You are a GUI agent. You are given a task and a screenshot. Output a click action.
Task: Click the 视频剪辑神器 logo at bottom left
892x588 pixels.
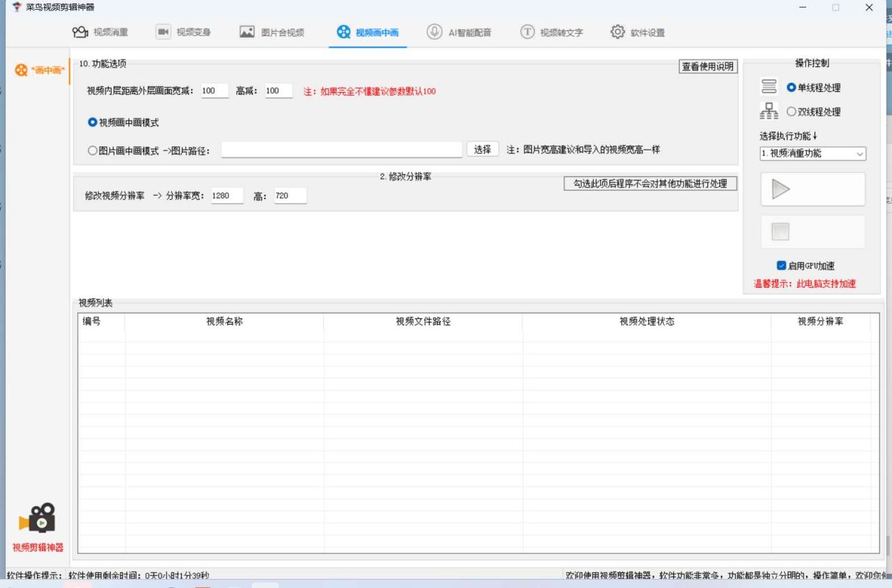(x=38, y=519)
